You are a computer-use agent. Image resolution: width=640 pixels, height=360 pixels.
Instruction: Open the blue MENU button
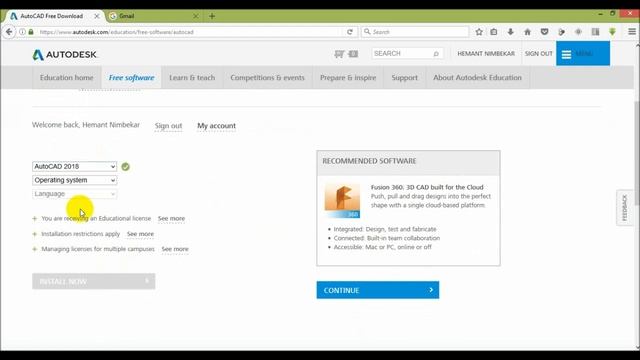click(583, 53)
